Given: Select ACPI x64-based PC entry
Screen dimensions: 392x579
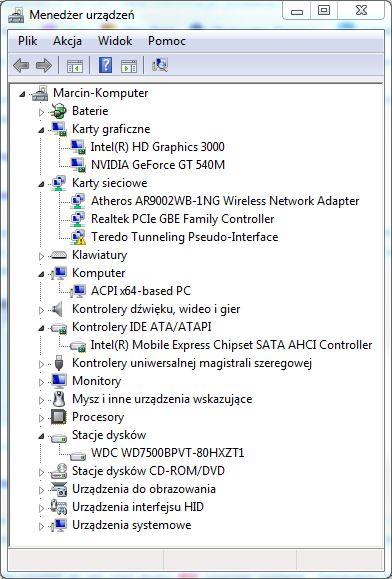Looking at the screenshot, I should click(x=141, y=291).
